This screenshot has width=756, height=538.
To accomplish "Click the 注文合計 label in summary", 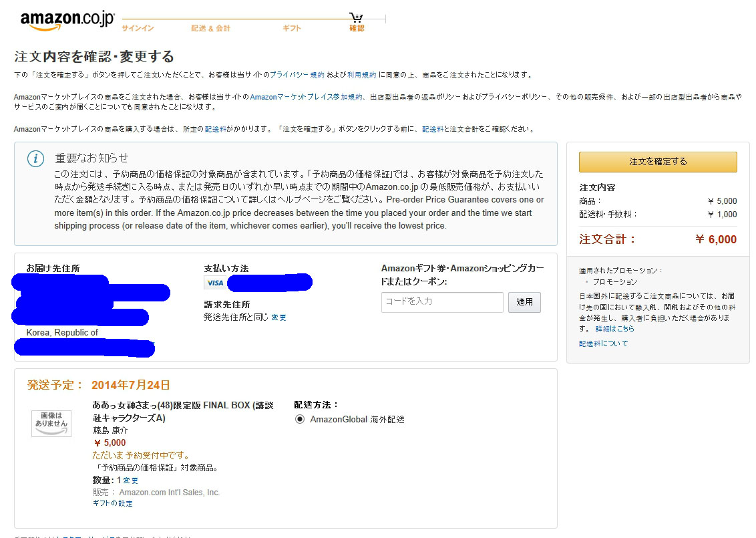I will tap(607, 239).
